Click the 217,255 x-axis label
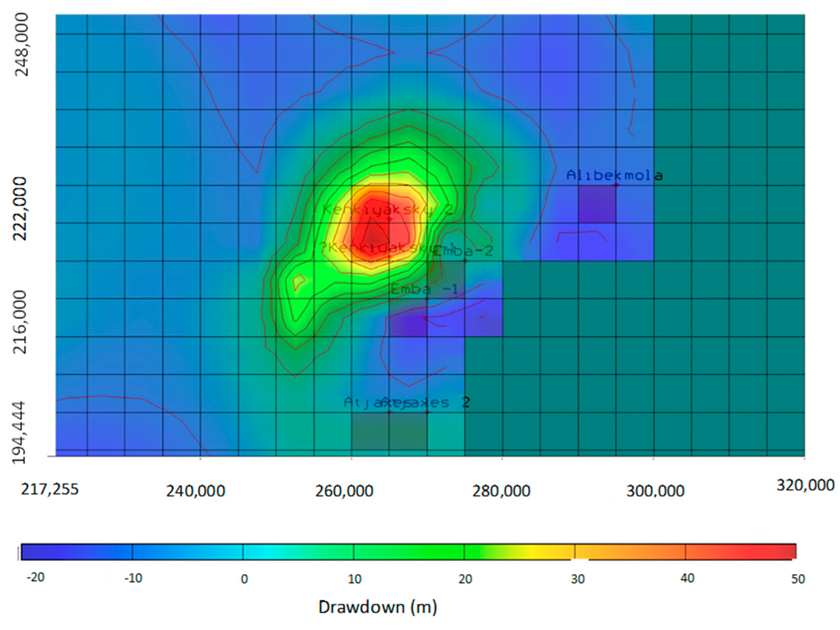840x630 pixels. [50, 490]
